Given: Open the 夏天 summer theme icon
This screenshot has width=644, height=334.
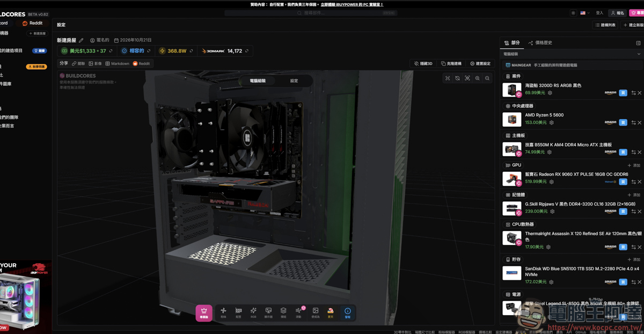Looking at the screenshot, I should (331, 312).
